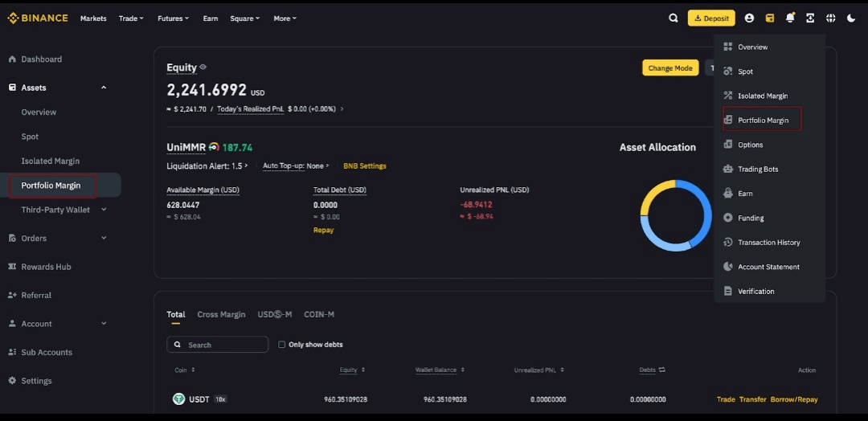Switch to the USDⓈ-M tab
868x421 pixels.
click(275, 314)
